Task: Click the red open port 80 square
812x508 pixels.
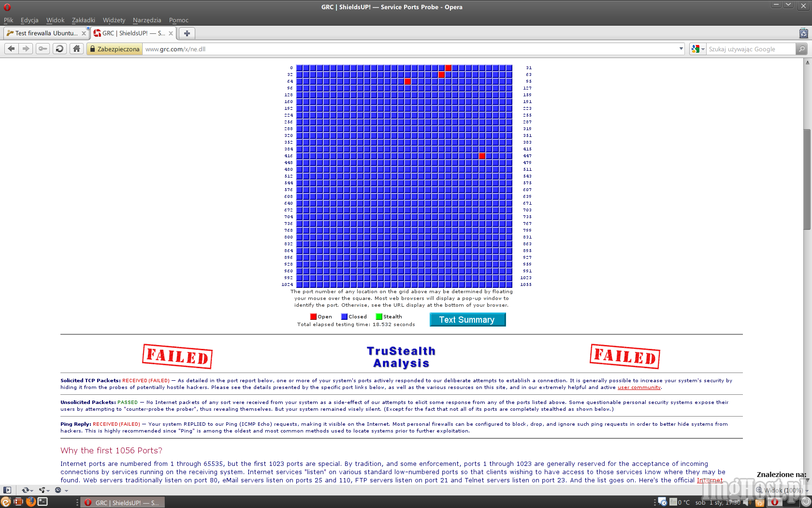Action: (407, 81)
